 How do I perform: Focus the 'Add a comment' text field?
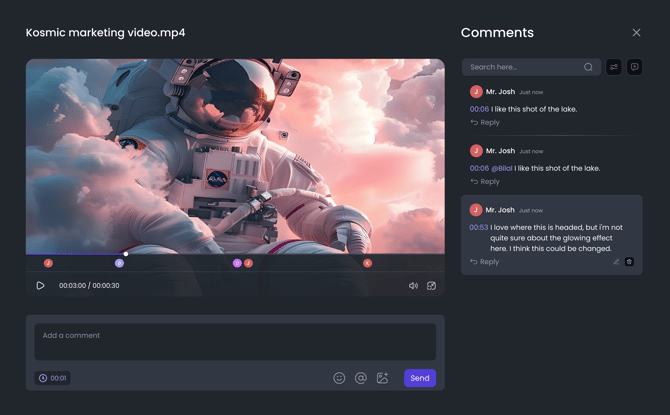click(x=235, y=341)
